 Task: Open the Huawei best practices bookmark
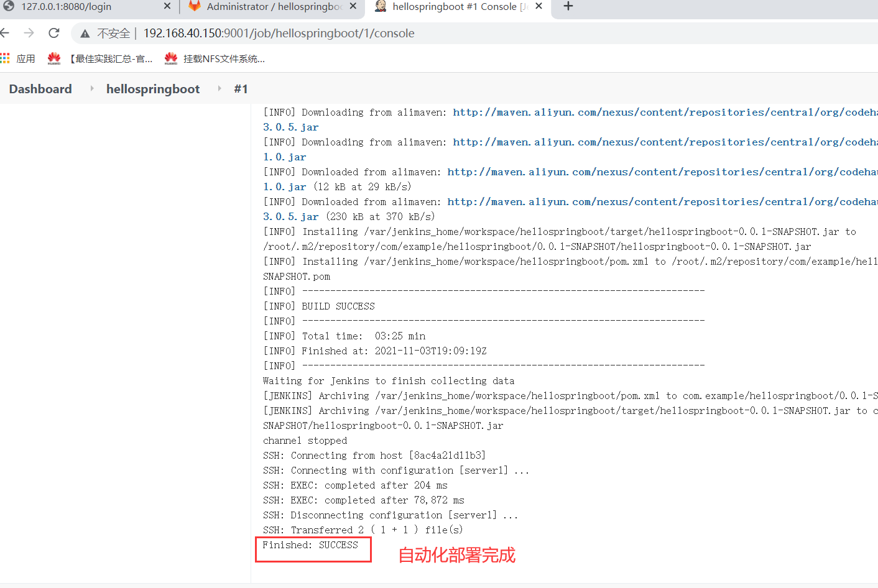[x=100, y=58]
